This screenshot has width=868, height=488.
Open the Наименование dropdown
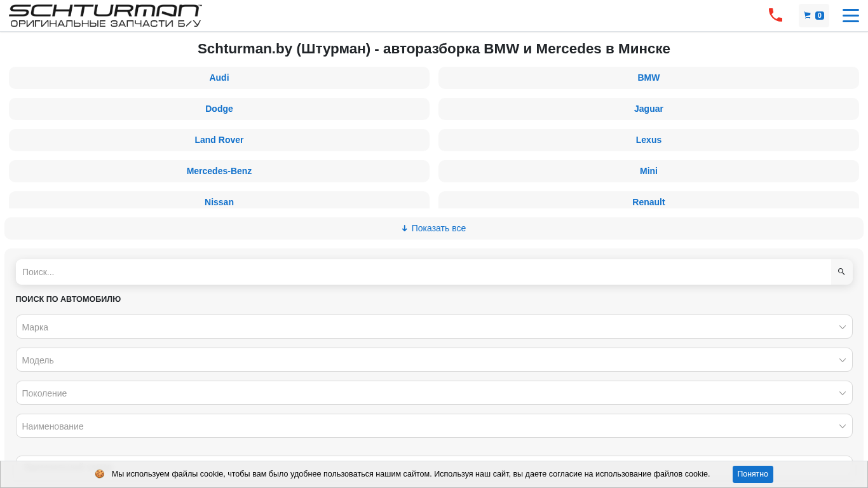tap(434, 426)
